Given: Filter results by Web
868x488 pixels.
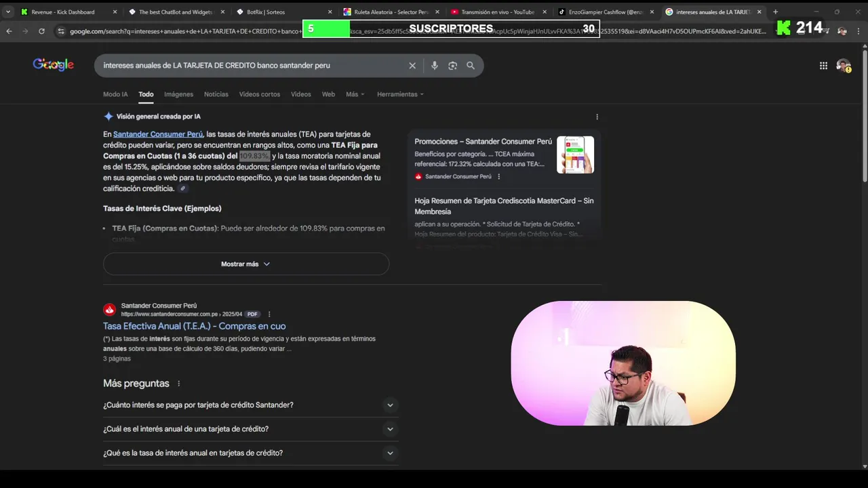Looking at the screenshot, I should coord(328,94).
